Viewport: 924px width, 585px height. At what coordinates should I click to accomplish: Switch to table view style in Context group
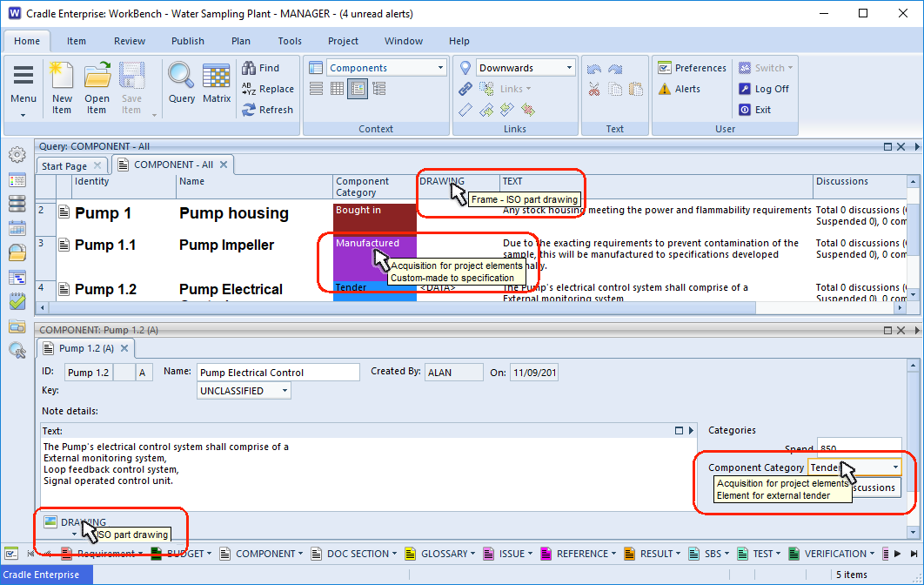click(337, 89)
